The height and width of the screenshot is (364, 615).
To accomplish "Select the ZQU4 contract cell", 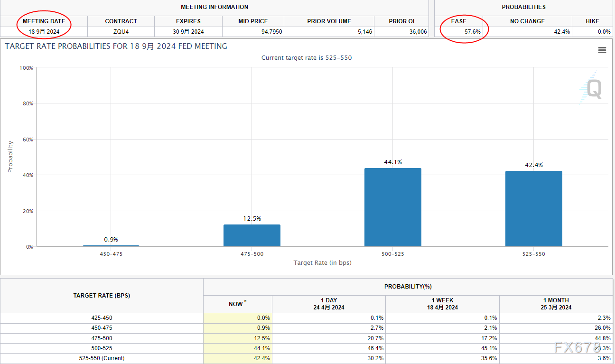I will point(121,32).
